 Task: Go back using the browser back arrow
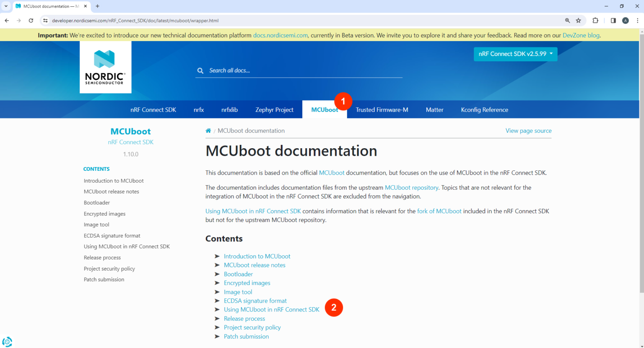7,20
